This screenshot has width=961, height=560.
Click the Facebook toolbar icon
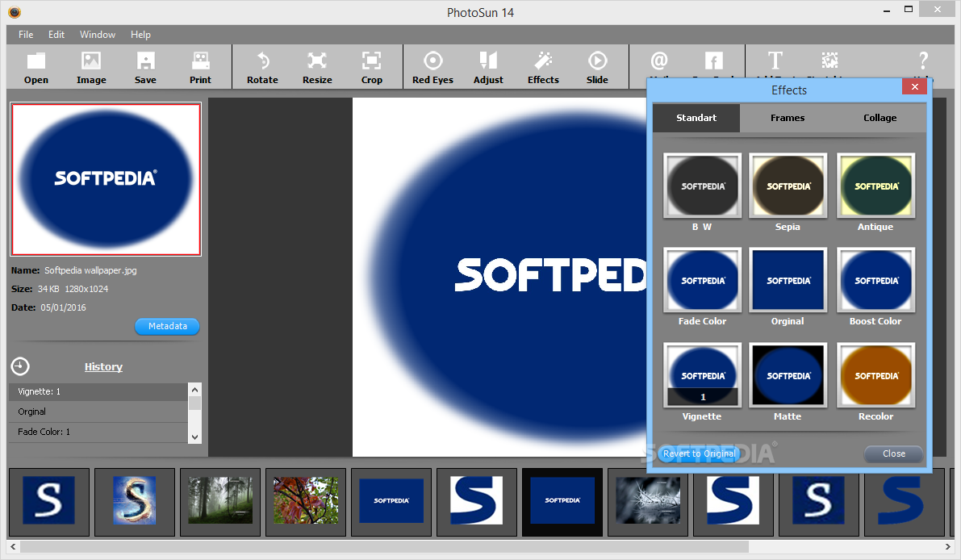(x=713, y=61)
